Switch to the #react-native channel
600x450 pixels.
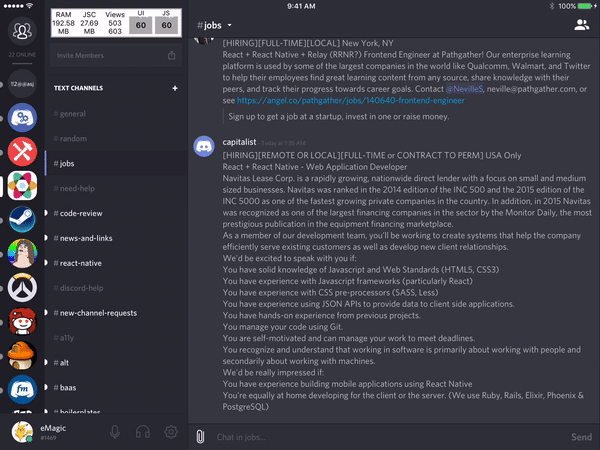(116, 263)
